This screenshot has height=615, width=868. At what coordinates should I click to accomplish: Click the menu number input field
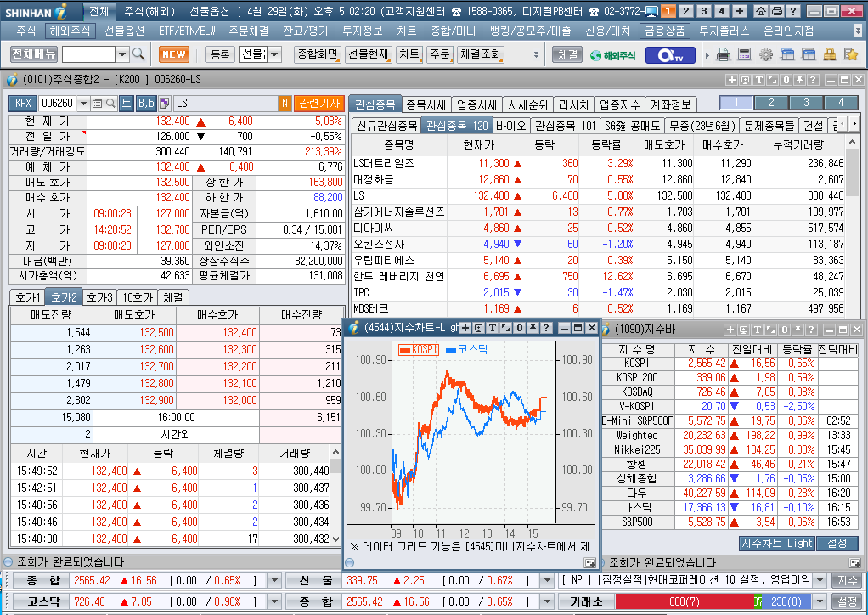[88, 54]
